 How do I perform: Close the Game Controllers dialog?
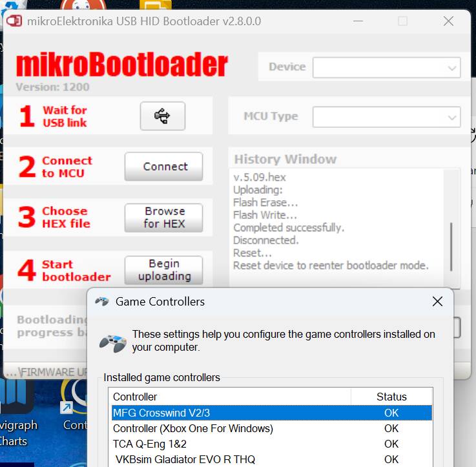pyautogui.click(x=437, y=302)
